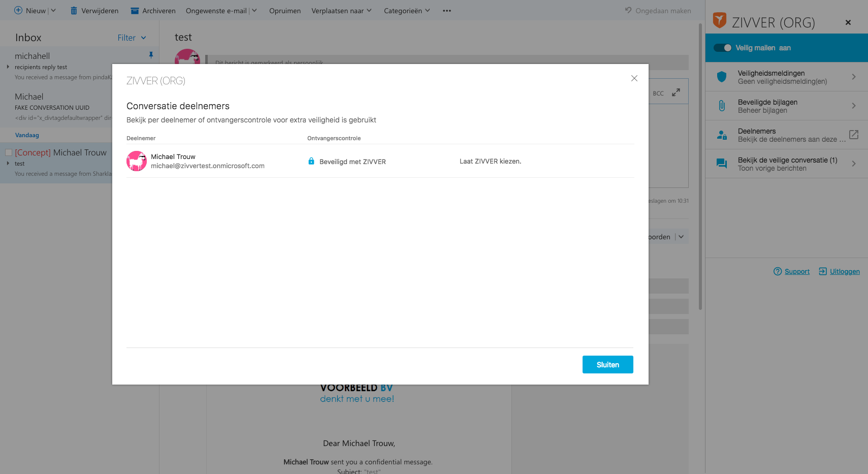
Task: Click the Veiligheidsmeldingen shield icon
Action: pyautogui.click(x=722, y=77)
